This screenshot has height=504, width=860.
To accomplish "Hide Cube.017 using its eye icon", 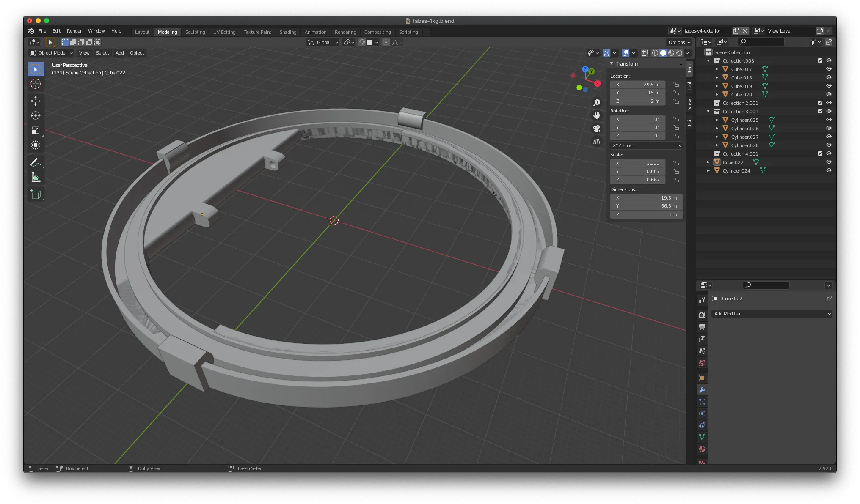I will [829, 69].
